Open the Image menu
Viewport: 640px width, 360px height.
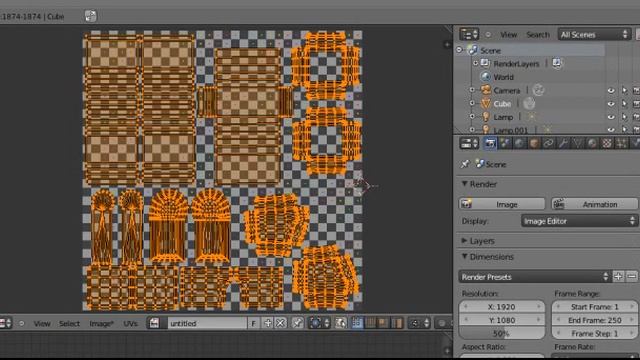(101, 323)
